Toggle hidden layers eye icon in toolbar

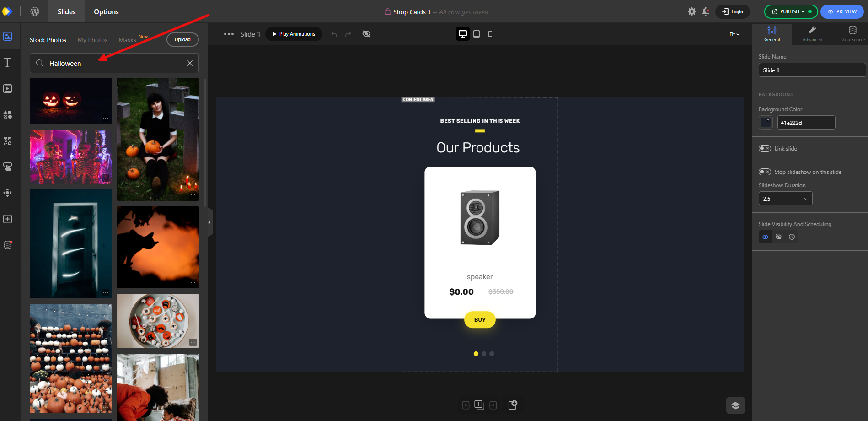click(366, 34)
